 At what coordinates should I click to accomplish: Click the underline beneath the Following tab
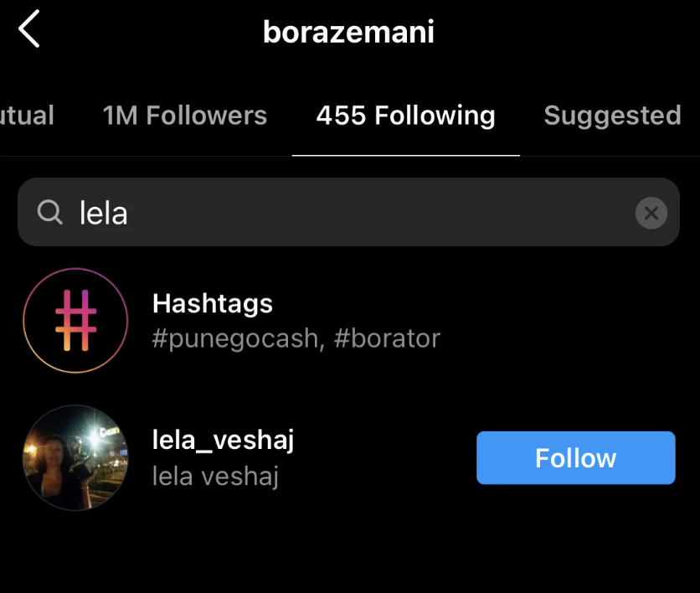pyautogui.click(x=405, y=155)
